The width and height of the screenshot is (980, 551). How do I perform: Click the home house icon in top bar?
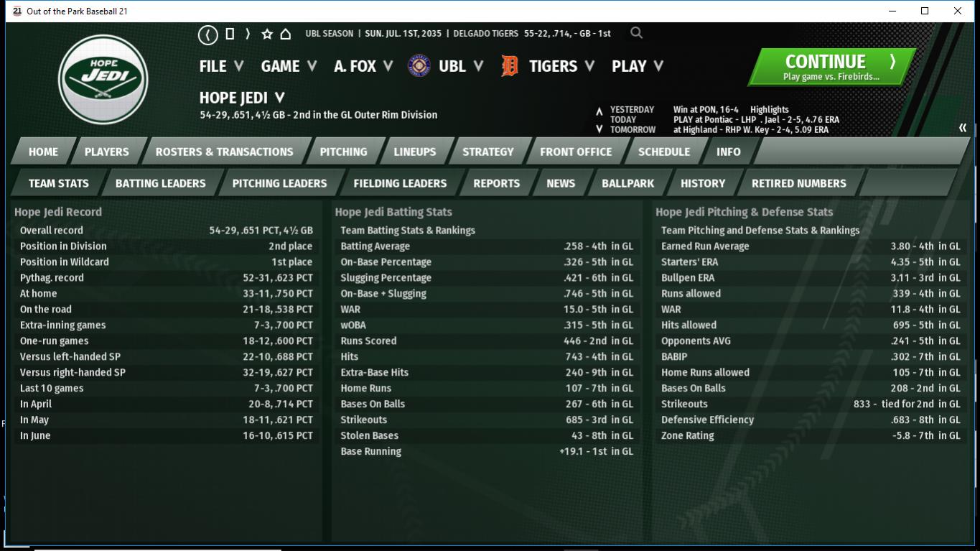[285, 34]
